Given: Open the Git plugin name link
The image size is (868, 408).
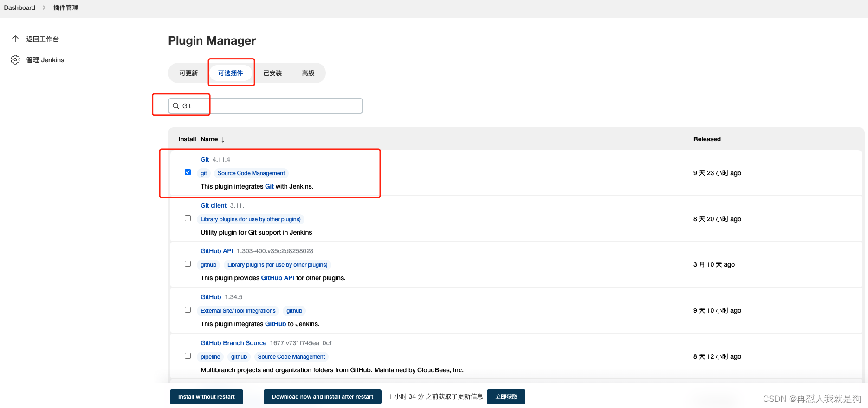Looking at the screenshot, I should pyautogui.click(x=205, y=159).
